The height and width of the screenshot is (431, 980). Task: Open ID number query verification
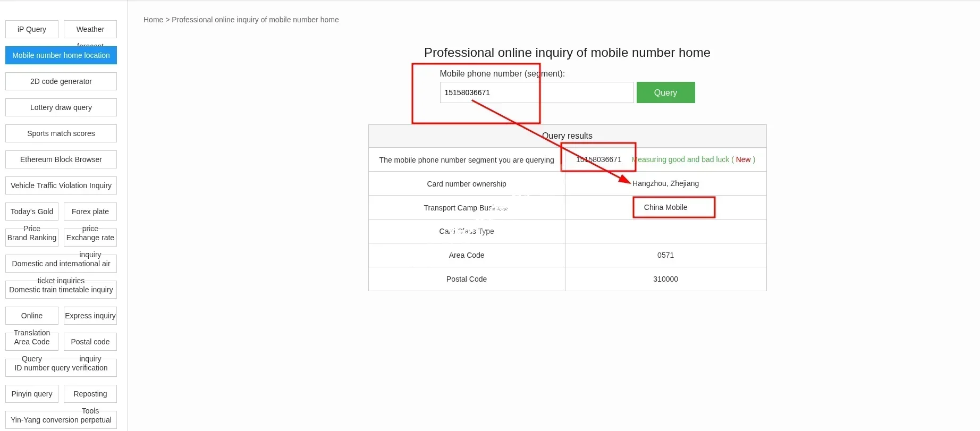(x=61, y=368)
